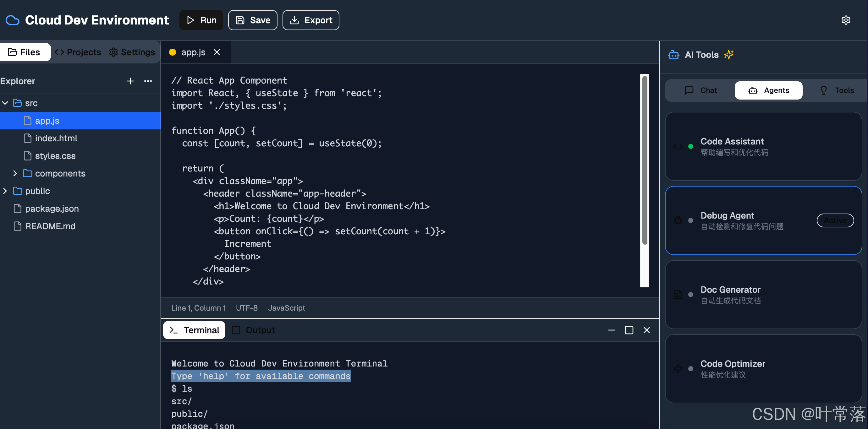The height and width of the screenshot is (429, 868).
Task: Open settings via the gear icon at top right
Action: (846, 20)
